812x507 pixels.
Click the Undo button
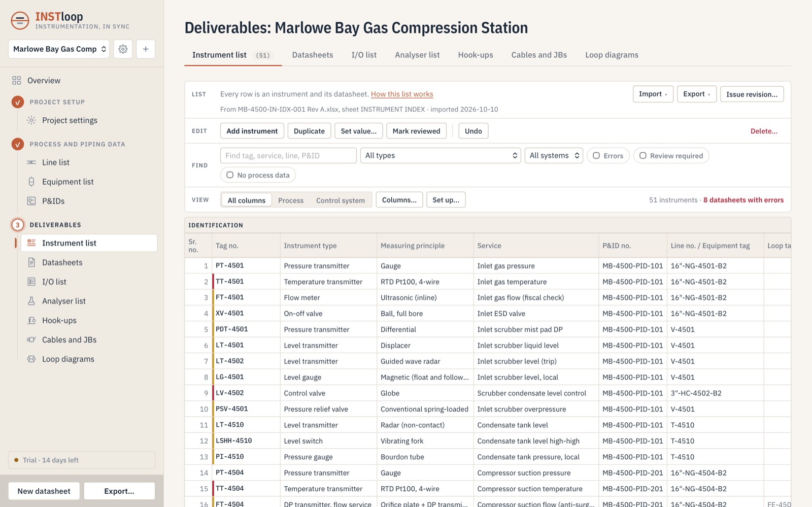[x=473, y=131]
